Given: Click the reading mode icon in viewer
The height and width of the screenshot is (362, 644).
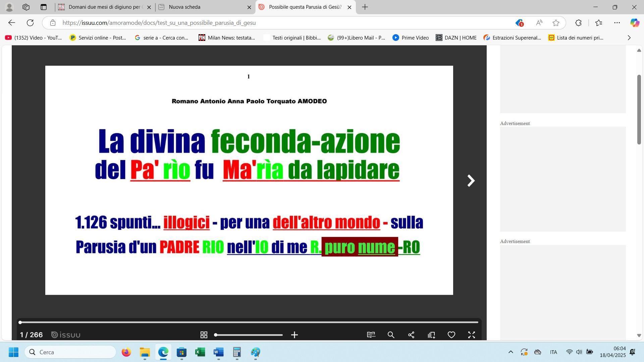Looking at the screenshot, I should (371, 335).
